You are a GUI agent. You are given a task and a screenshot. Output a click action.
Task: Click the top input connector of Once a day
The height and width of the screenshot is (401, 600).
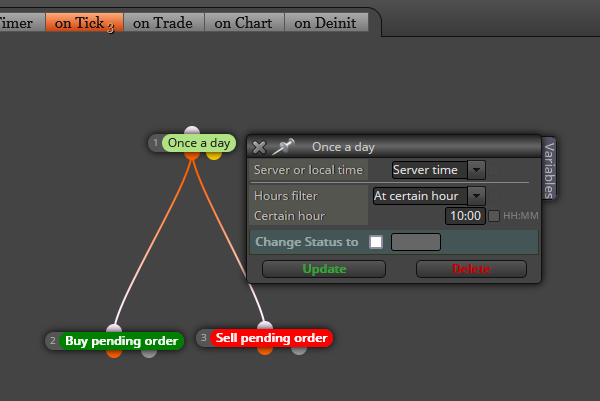coord(192,130)
